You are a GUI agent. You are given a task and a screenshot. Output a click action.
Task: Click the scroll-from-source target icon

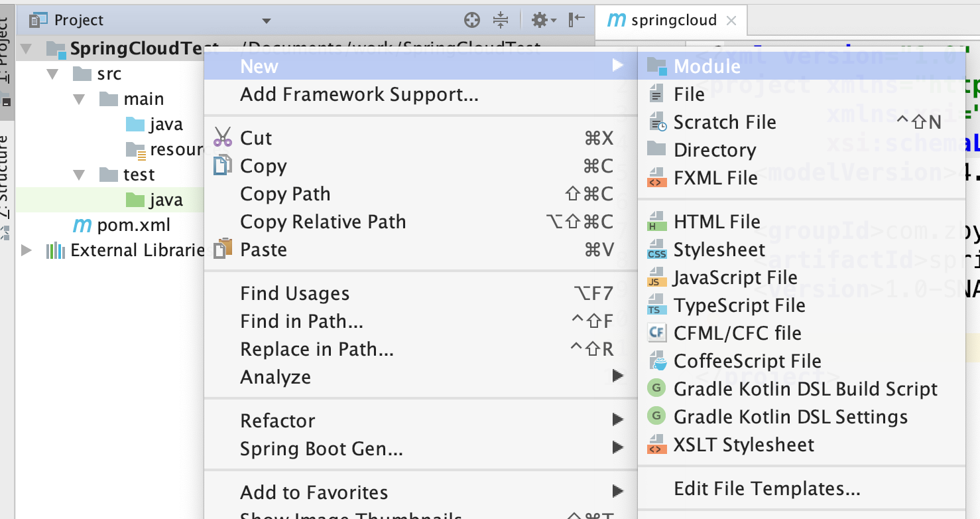[x=472, y=21]
